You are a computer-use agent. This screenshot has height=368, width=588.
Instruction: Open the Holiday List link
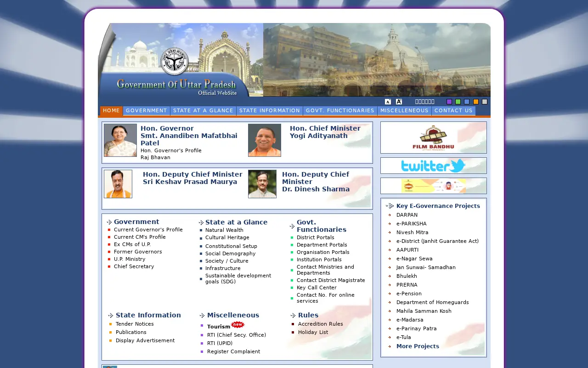point(313,333)
